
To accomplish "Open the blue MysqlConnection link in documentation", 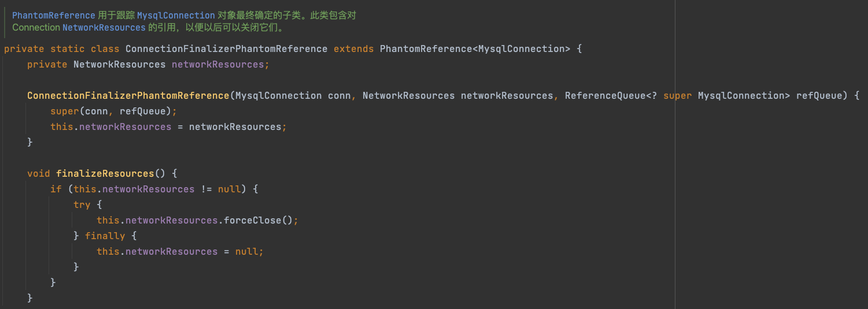I will click(176, 16).
